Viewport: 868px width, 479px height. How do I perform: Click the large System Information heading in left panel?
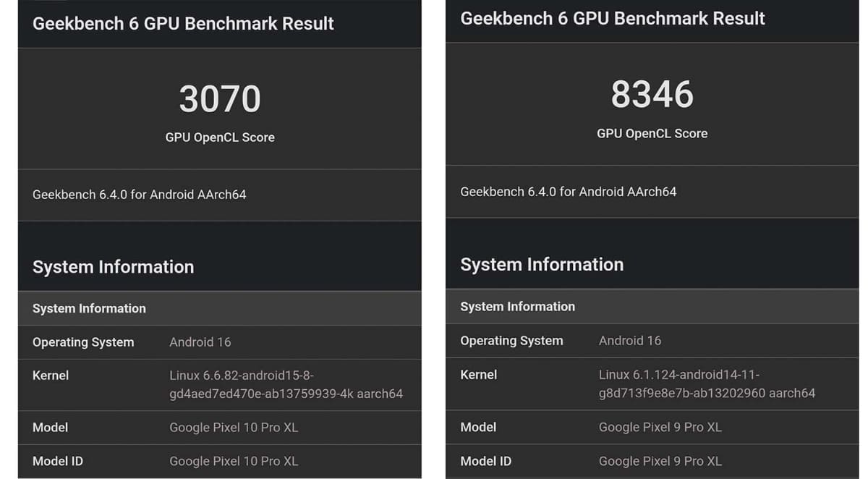(113, 267)
